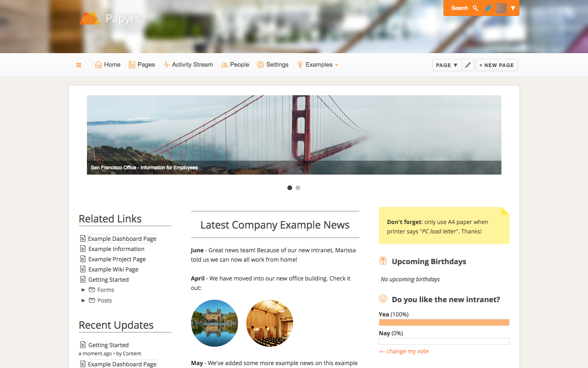Click the Papyrs site title
Screen dimensions: 588x368
coord(122,18)
